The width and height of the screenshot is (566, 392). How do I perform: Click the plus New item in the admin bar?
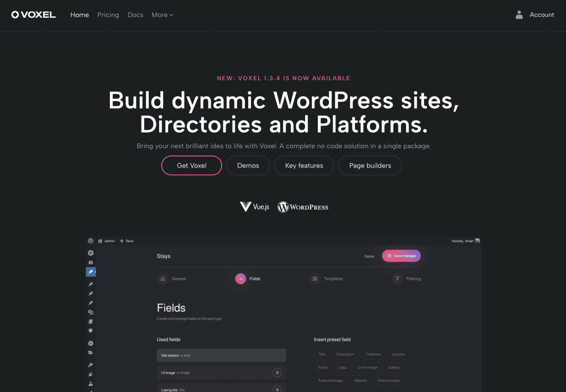127,241
